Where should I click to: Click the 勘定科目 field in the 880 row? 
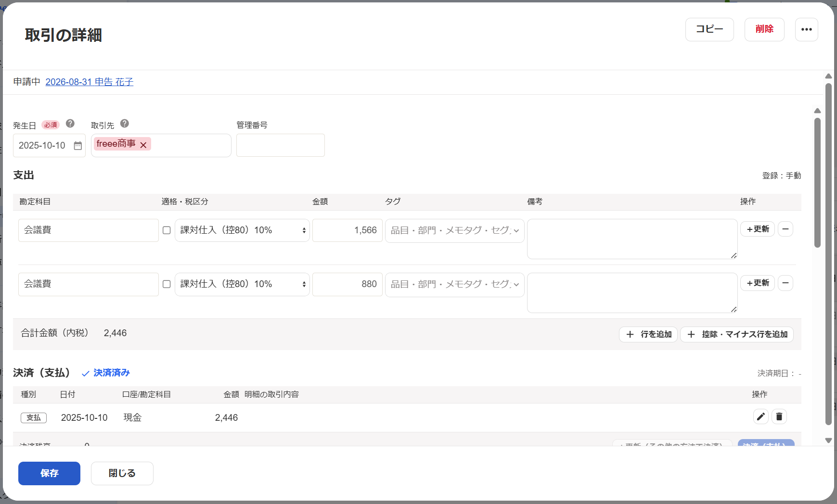tap(89, 284)
